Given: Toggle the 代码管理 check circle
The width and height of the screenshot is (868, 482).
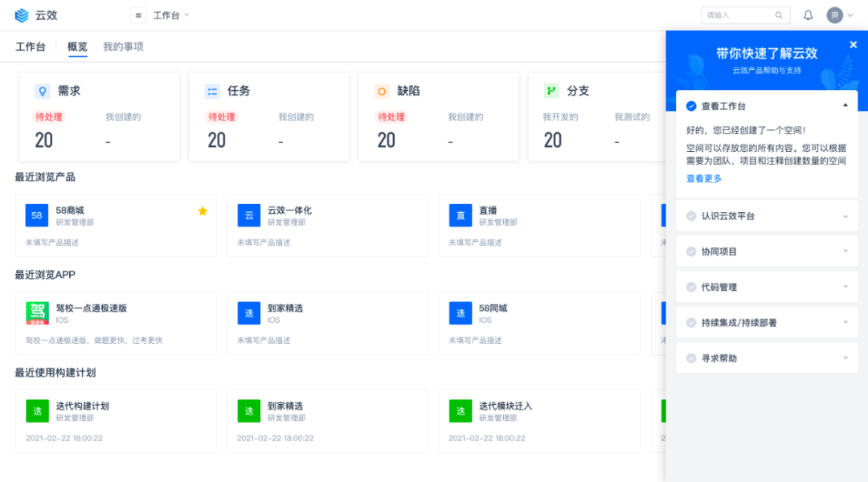Looking at the screenshot, I should pos(691,288).
